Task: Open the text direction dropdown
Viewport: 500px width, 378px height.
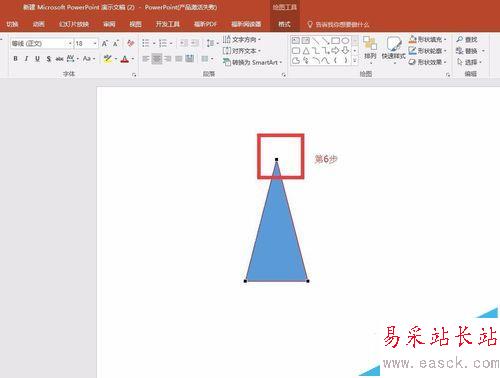Action: click(x=242, y=39)
